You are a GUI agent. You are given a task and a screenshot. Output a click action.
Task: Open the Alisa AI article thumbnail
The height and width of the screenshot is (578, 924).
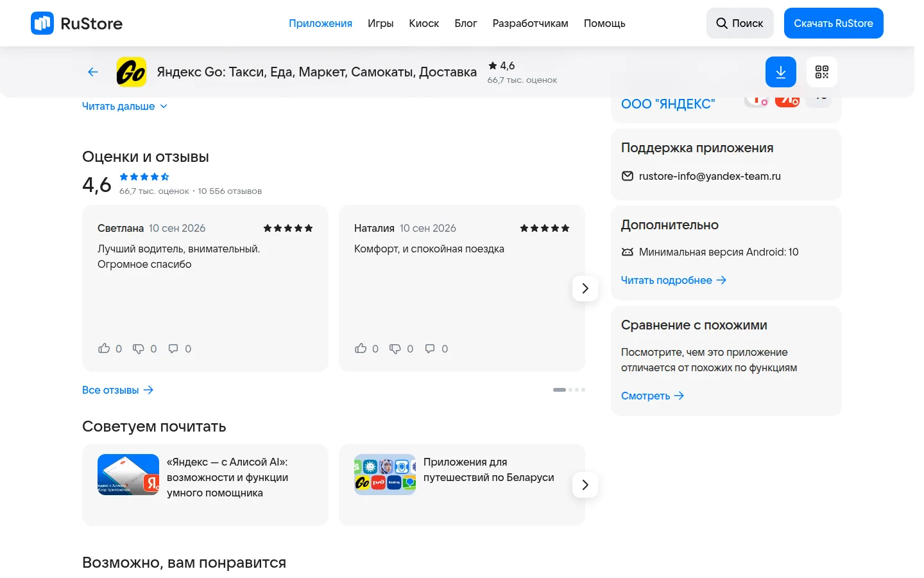click(x=128, y=475)
